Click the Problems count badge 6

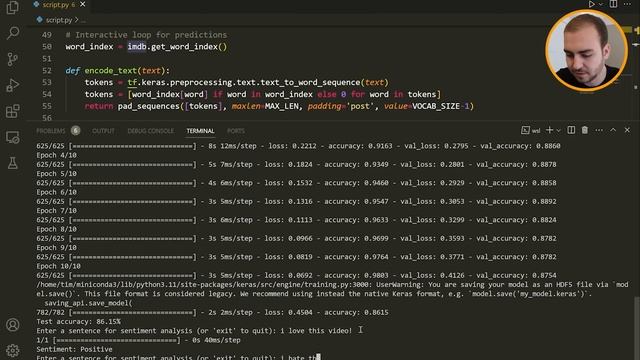pos(76,131)
